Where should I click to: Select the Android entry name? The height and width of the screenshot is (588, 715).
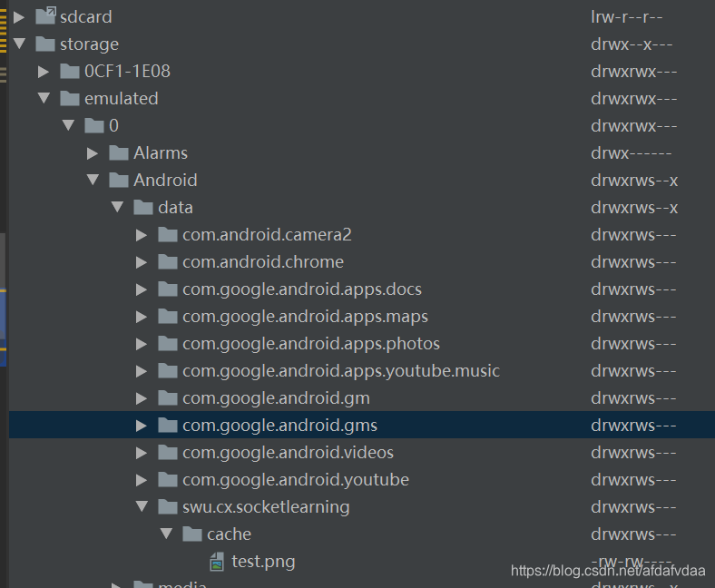pos(165,181)
